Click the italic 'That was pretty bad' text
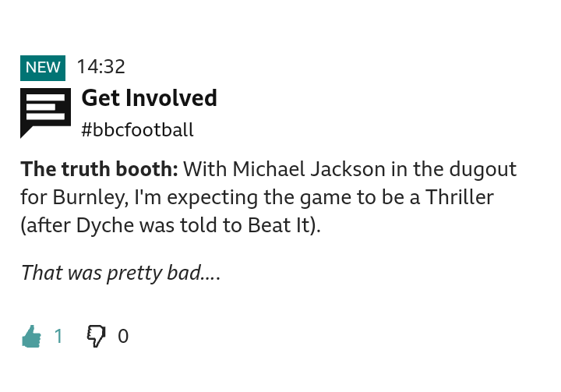Image resolution: width=561 pixels, height=392 pixels. point(120,273)
